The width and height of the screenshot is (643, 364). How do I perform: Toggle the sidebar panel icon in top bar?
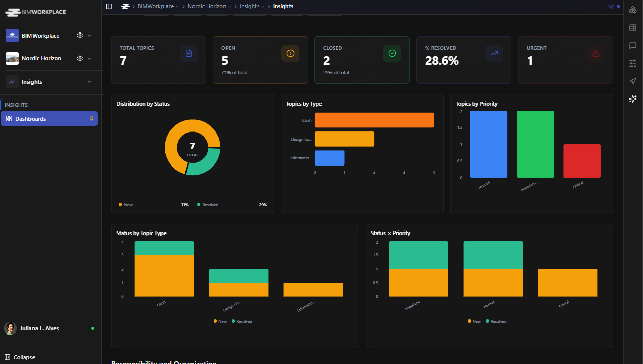point(109,6)
